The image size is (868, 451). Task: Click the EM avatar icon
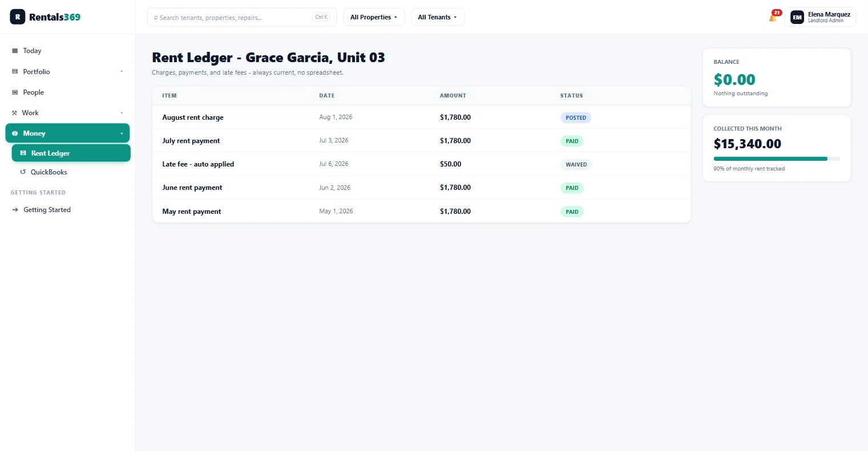(x=797, y=18)
